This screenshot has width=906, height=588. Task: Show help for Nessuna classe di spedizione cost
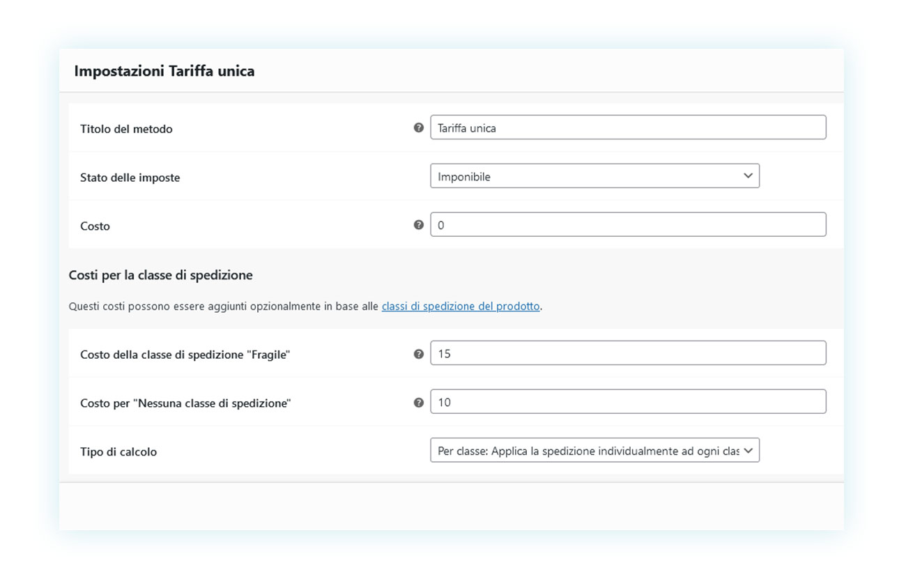(418, 402)
